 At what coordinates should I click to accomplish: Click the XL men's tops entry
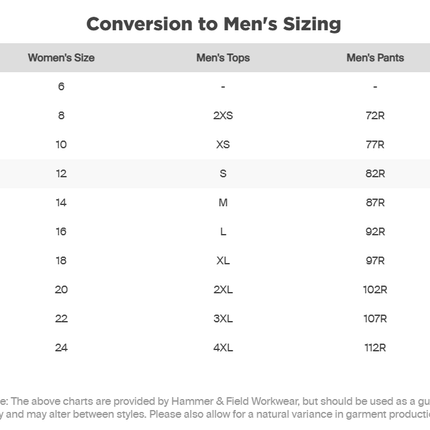(x=223, y=261)
